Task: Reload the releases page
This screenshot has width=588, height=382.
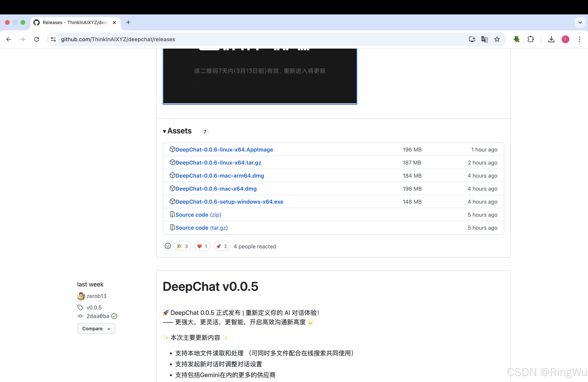Action: pos(37,39)
